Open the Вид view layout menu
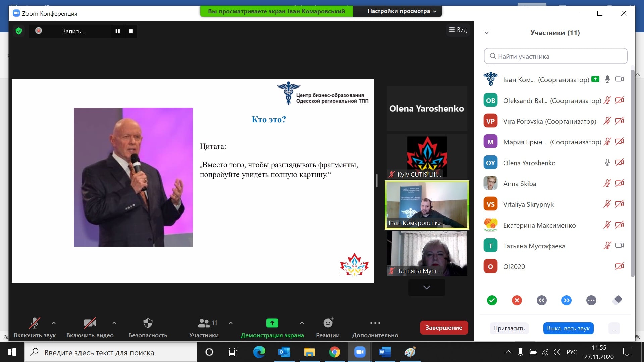 click(458, 30)
